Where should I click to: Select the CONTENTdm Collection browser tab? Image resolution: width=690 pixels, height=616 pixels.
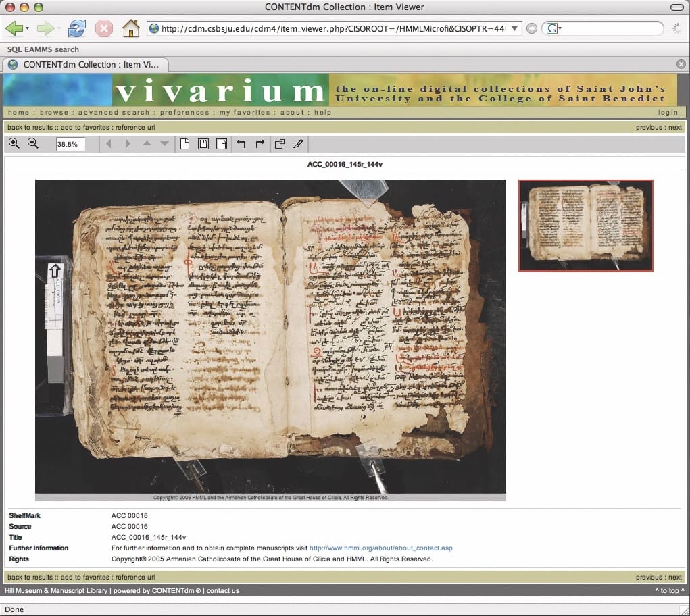pyautogui.click(x=86, y=65)
